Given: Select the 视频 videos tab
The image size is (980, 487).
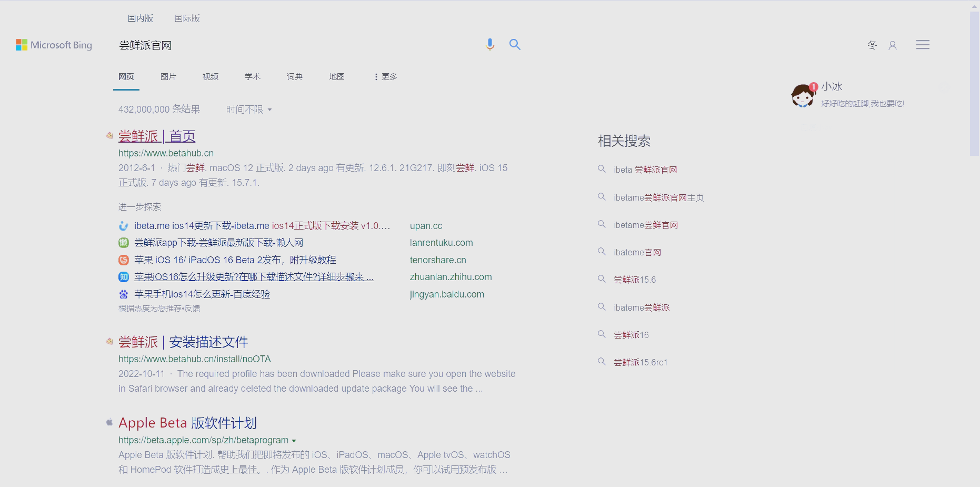Looking at the screenshot, I should 211,77.
